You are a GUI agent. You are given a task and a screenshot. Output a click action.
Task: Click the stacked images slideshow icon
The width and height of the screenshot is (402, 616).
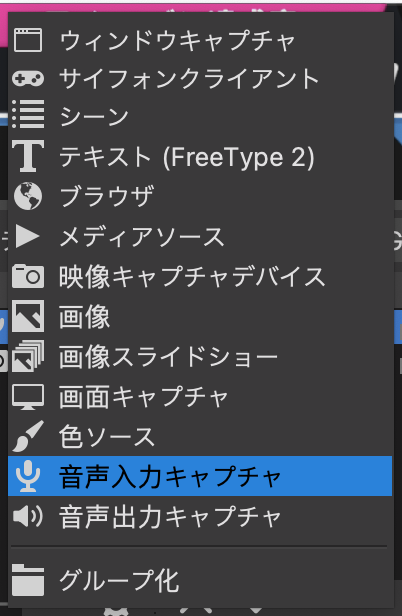[x=28, y=356]
